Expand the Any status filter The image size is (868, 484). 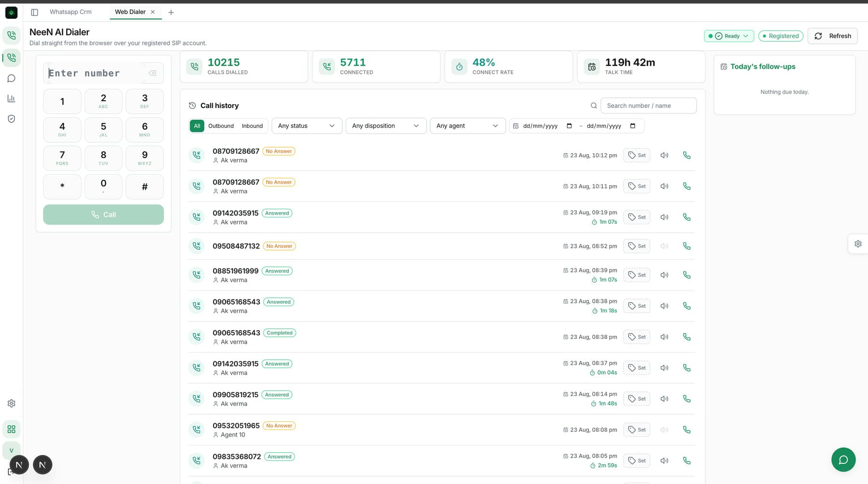click(307, 126)
